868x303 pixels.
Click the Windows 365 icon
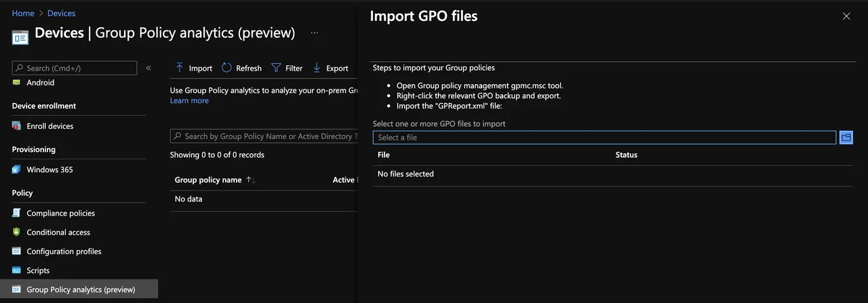coord(16,169)
